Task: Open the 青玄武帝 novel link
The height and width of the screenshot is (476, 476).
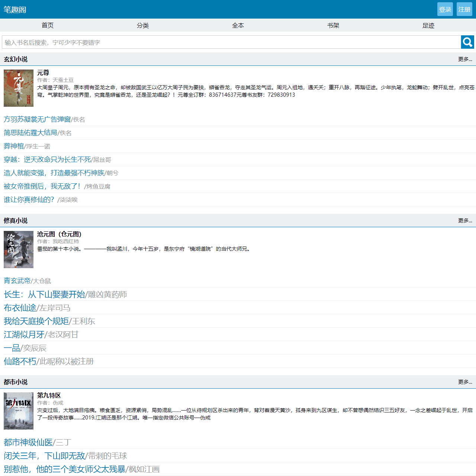Action: point(17,280)
